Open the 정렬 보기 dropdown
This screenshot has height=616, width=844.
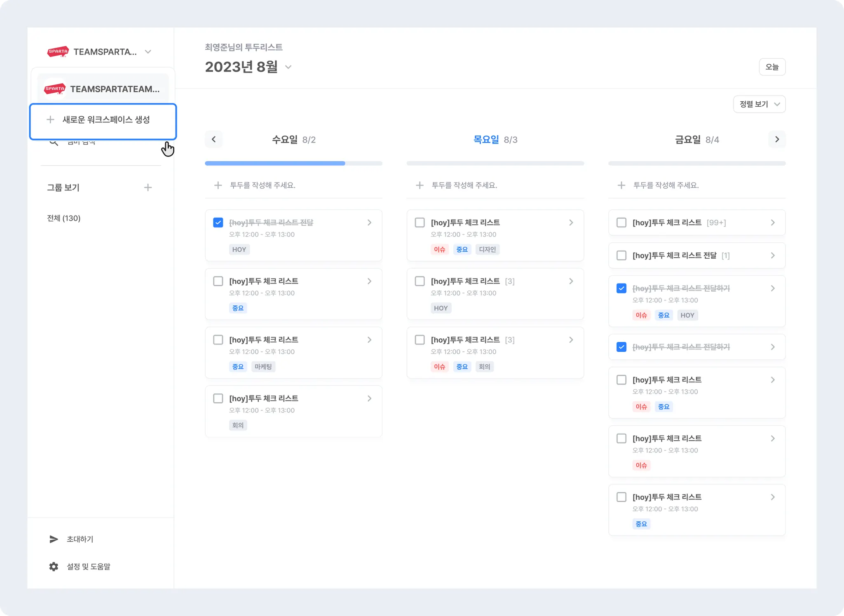click(x=759, y=104)
